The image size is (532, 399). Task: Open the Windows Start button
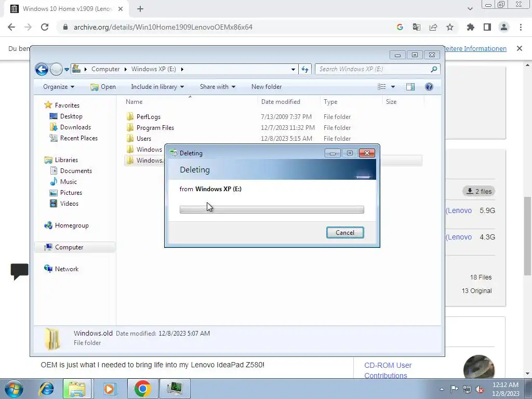[x=14, y=389]
